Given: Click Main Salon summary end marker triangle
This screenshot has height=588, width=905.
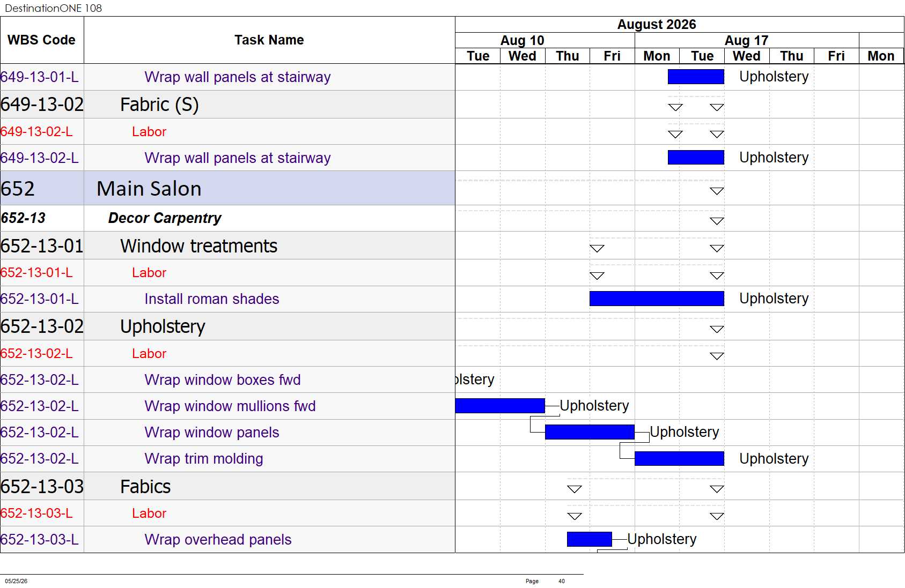Looking at the screenshot, I should (717, 191).
